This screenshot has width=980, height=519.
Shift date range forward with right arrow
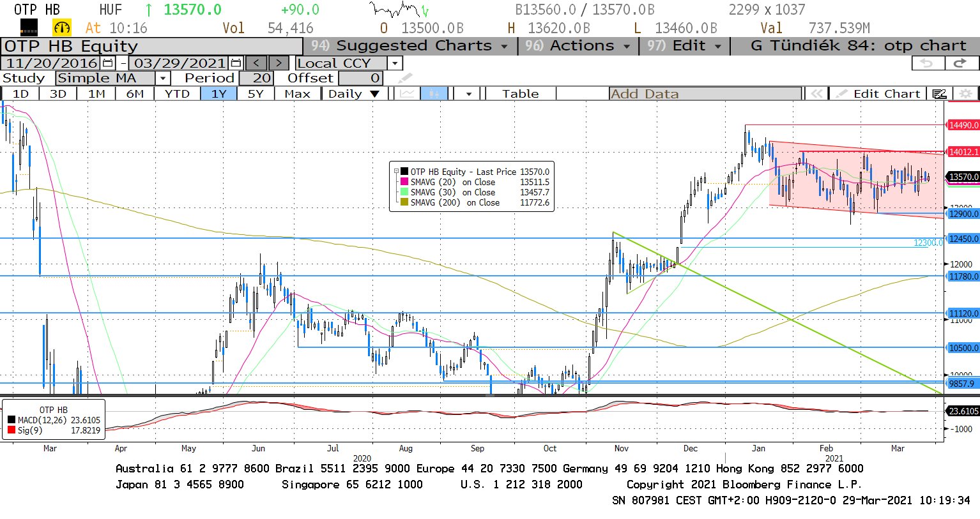click(279, 63)
